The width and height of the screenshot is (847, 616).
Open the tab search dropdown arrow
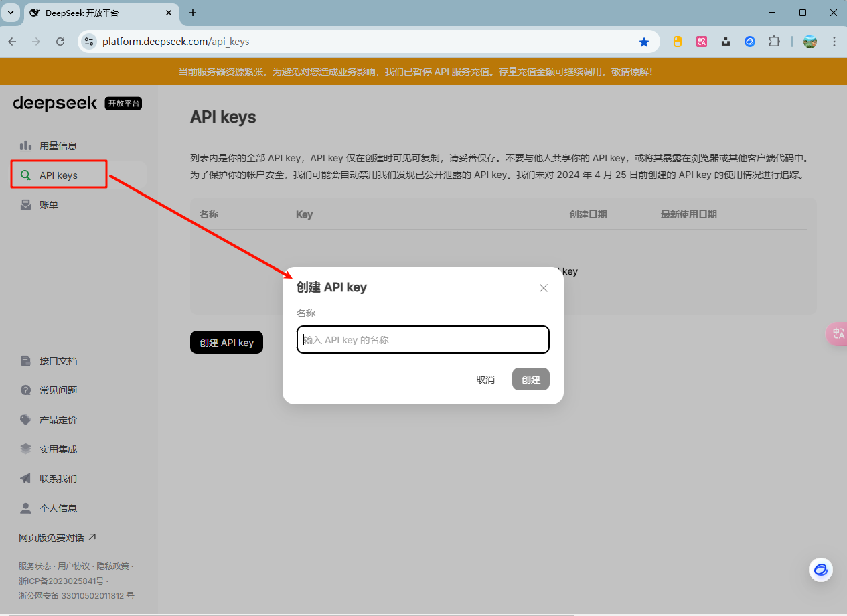click(x=10, y=13)
